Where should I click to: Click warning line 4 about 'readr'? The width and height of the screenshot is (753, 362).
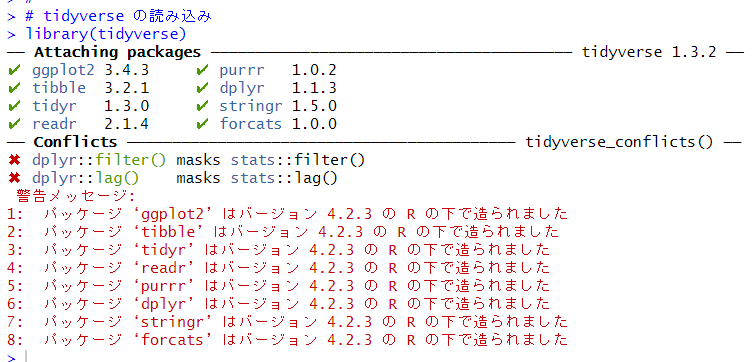[279, 268]
